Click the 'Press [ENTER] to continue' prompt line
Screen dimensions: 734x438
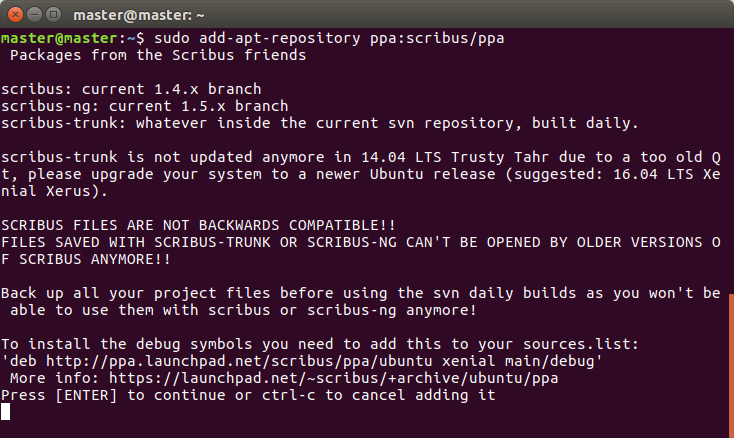[248, 395]
